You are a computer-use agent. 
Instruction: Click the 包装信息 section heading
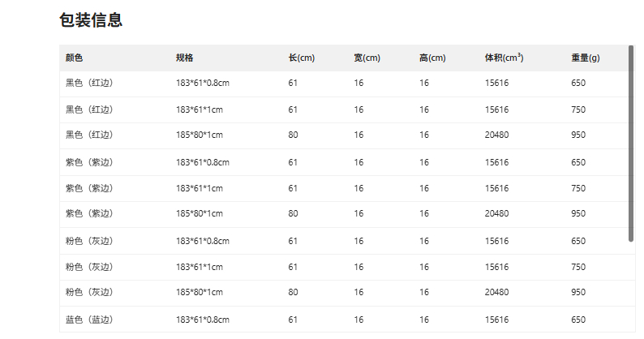91,20
